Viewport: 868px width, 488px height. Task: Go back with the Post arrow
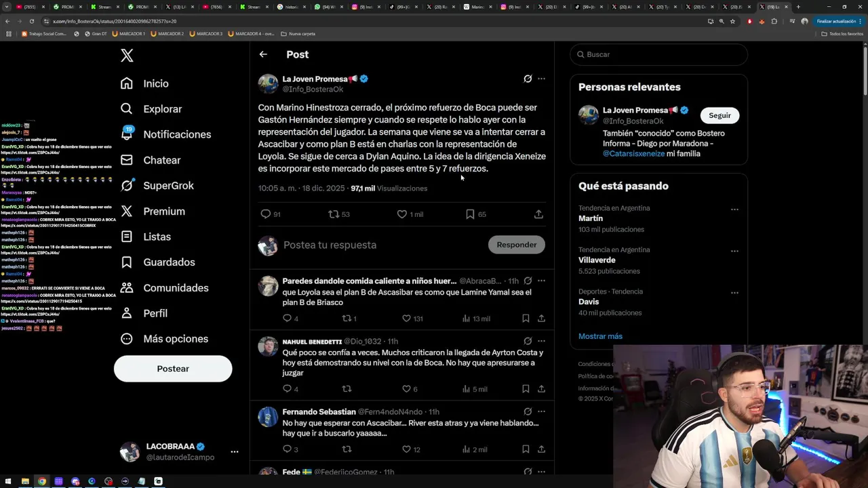pyautogui.click(x=263, y=54)
